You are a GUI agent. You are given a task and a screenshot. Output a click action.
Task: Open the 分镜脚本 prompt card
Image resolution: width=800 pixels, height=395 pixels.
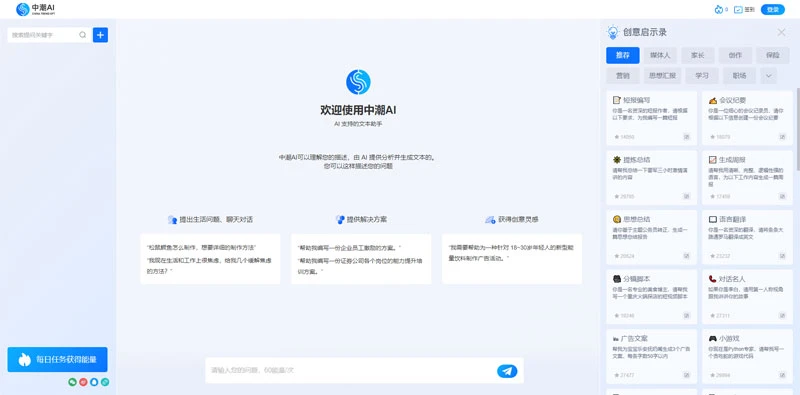pos(652,297)
